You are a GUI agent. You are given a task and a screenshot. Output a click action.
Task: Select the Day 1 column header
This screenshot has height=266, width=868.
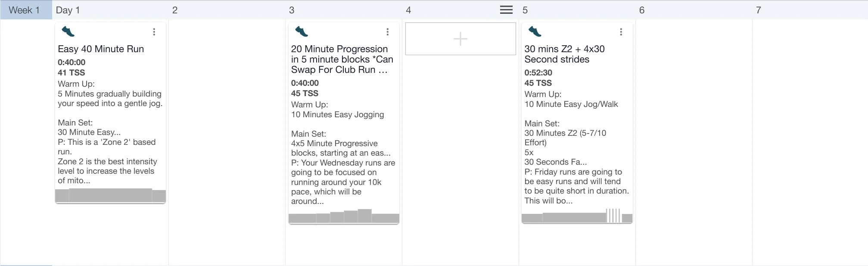click(68, 10)
